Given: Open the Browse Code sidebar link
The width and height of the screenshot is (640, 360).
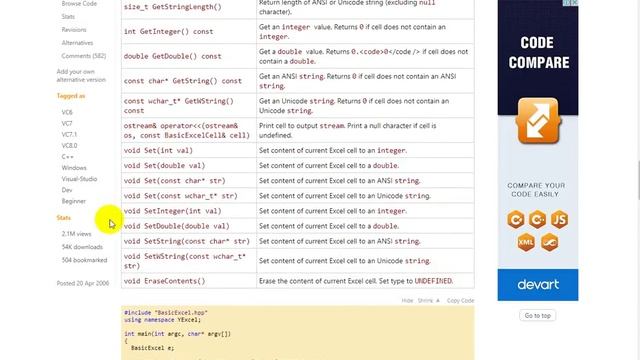Looking at the screenshot, I should pyautogui.click(x=79, y=4).
